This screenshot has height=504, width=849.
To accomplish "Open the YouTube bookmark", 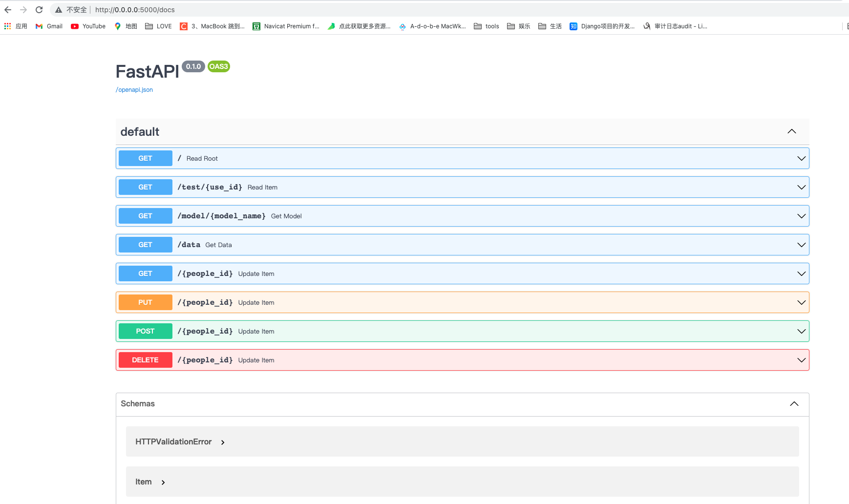I will click(88, 26).
